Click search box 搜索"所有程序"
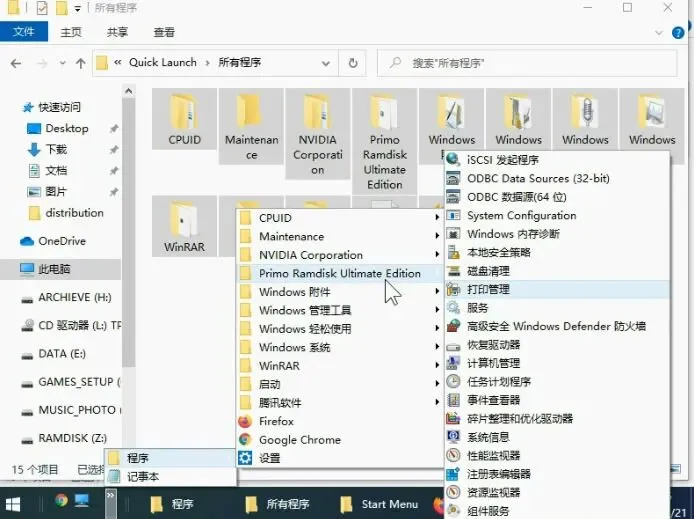The width and height of the screenshot is (694, 519). [x=527, y=63]
